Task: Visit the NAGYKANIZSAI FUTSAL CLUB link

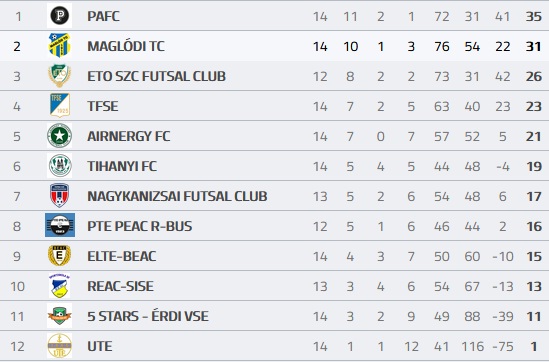Action: (x=177, y=196)
